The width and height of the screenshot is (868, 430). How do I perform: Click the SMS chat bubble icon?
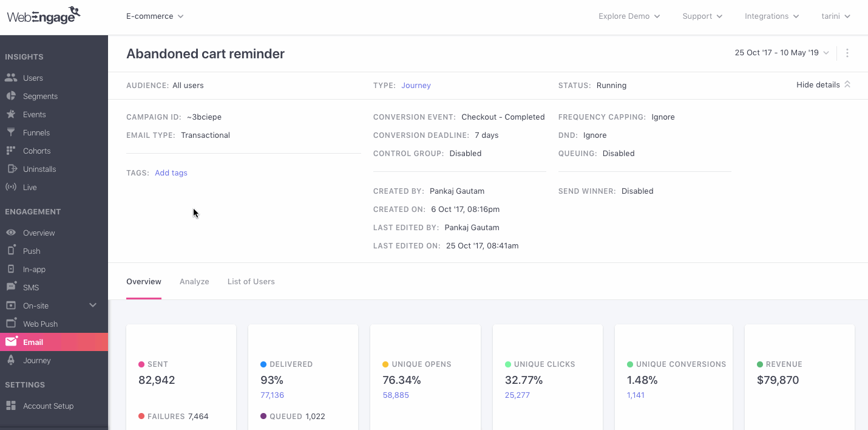11,287
